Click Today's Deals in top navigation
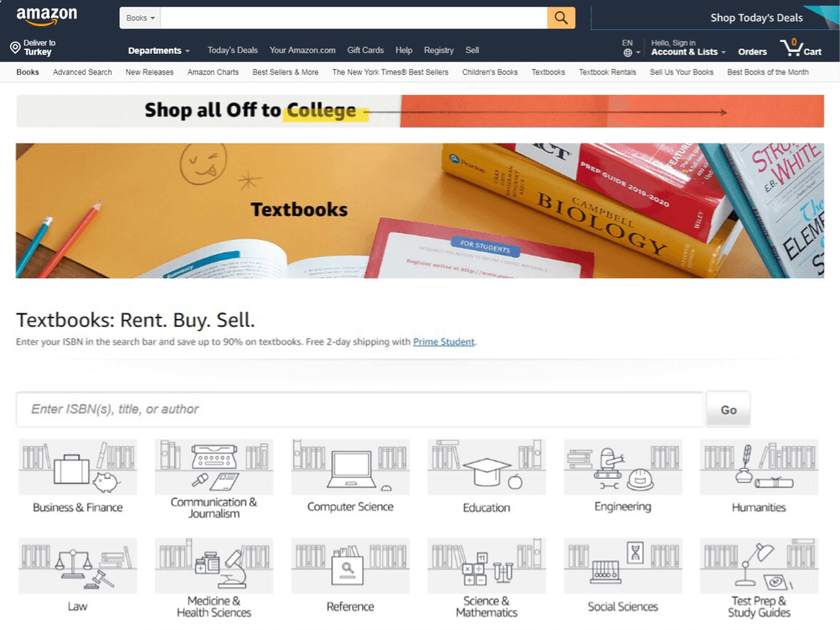This screenshot has height=630, width=840. (x=233, y=50)
